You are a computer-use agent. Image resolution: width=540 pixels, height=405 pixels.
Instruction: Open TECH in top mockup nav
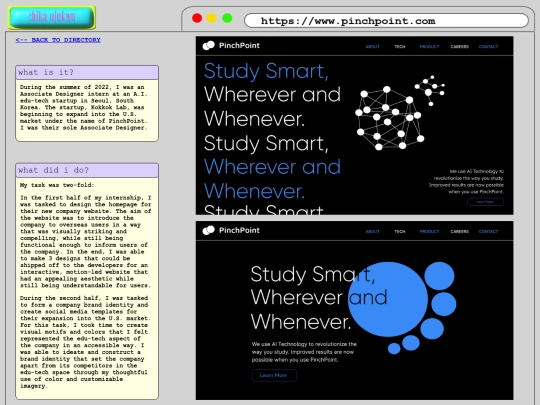[399, 46]
